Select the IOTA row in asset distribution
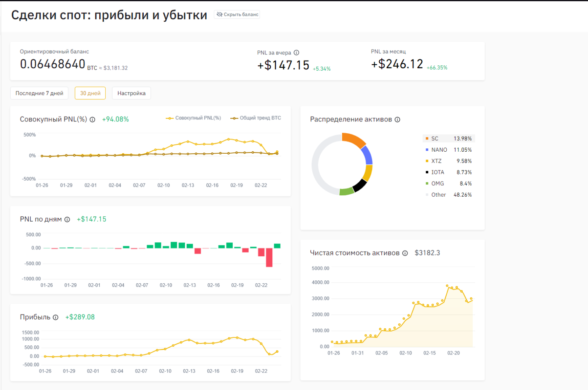Screen dimensions: 588x390 point(448,173)
